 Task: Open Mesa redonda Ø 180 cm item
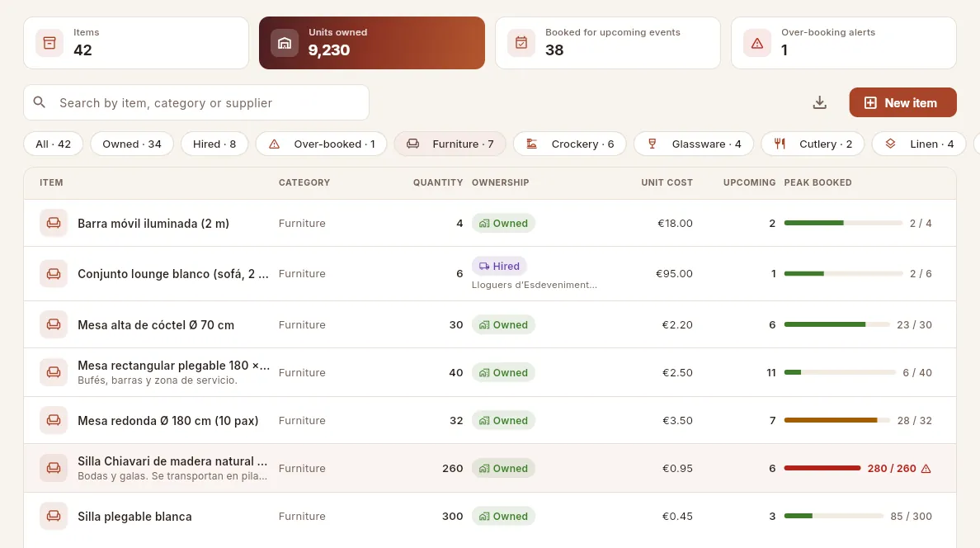pos(167,420)
